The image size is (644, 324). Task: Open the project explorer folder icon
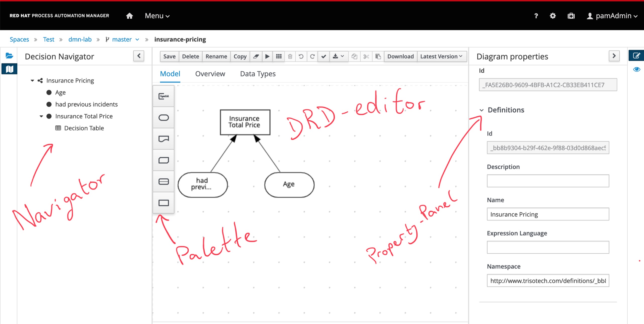[9, 56]
